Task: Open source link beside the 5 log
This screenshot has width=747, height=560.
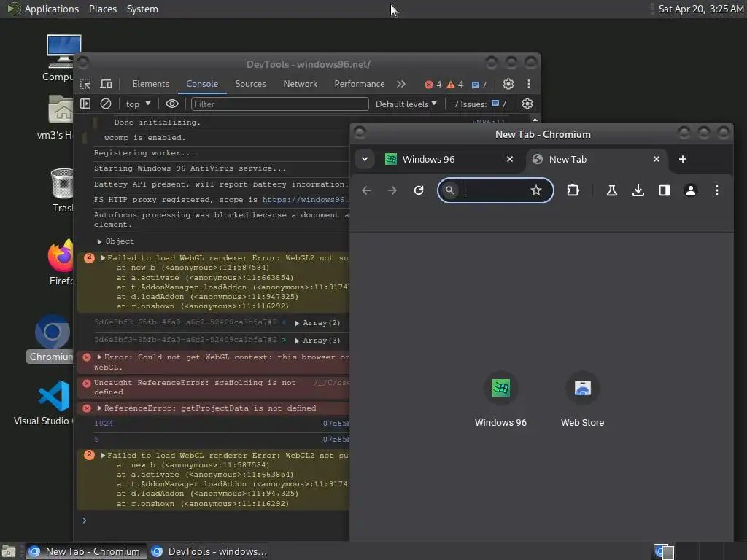Action: tap(336, 440)
